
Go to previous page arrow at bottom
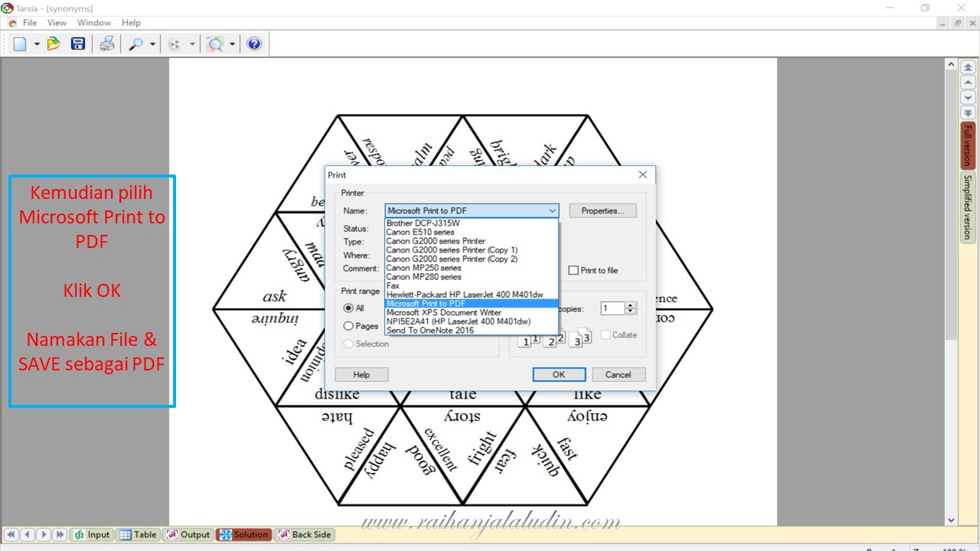[x=28, y=535]
